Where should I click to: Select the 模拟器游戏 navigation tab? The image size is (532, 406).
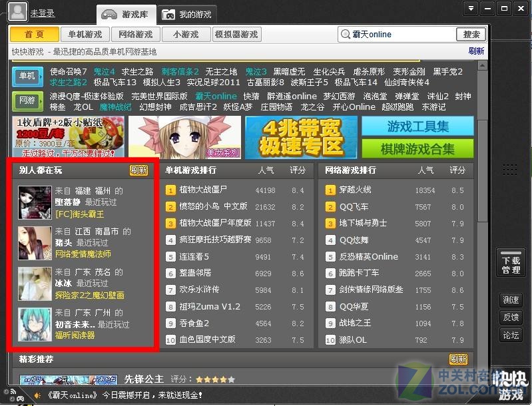[x=236, y=34]
